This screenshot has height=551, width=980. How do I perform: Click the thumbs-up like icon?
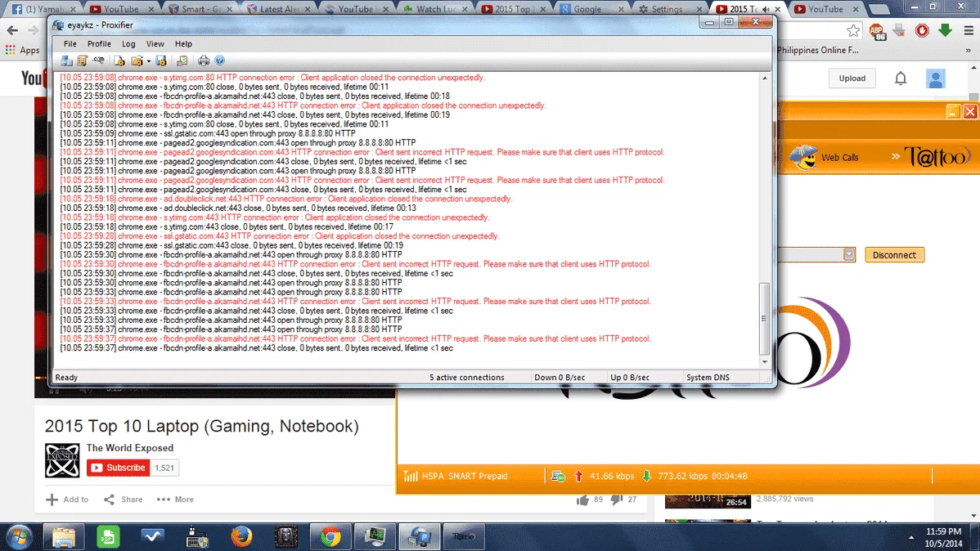tap(582, 499)
